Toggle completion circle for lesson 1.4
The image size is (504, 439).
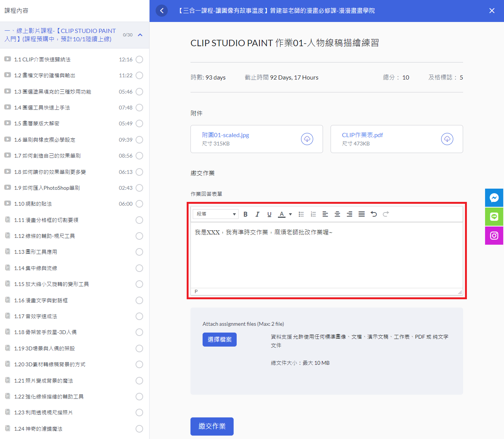click(139, 108)
